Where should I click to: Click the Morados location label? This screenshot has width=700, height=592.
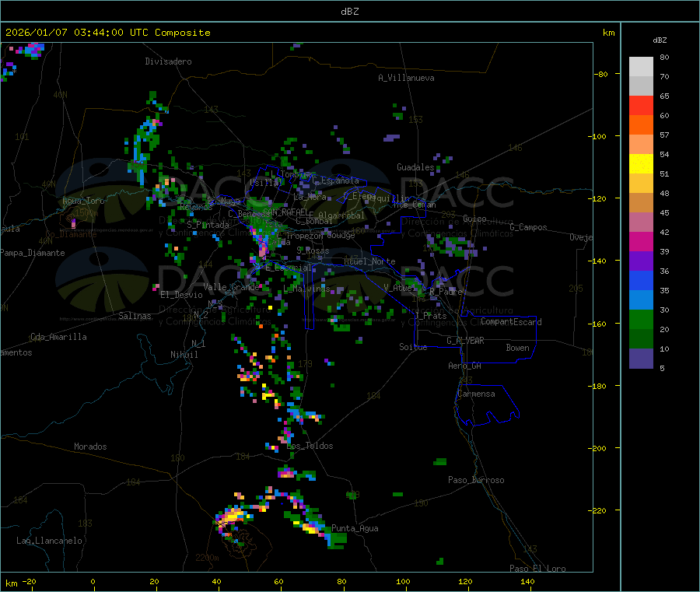click(90, 447)
